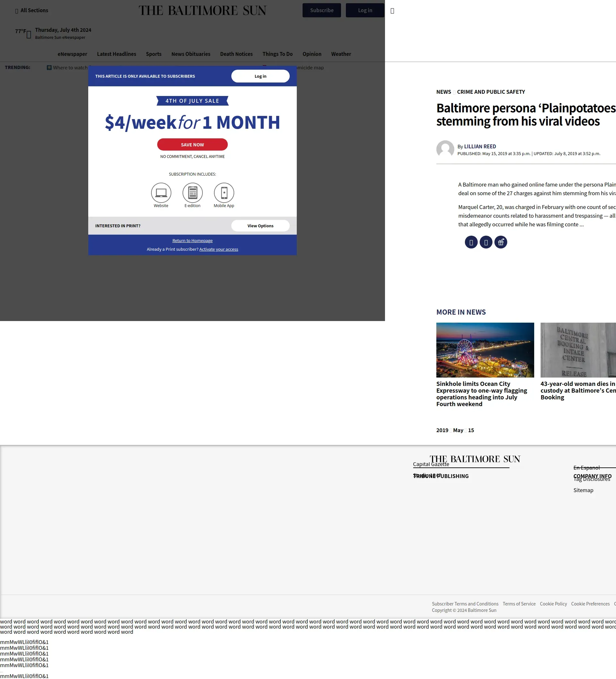Image resolution: width=616 pixels, height=679 pixels.
Task: Click the first round share icon
Action: [471, 242]
